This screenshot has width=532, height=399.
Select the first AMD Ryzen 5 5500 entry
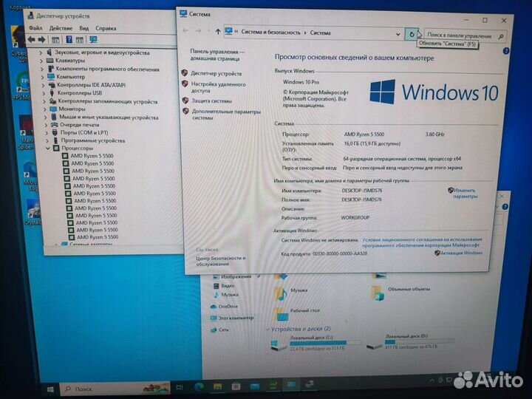(92, 156)
